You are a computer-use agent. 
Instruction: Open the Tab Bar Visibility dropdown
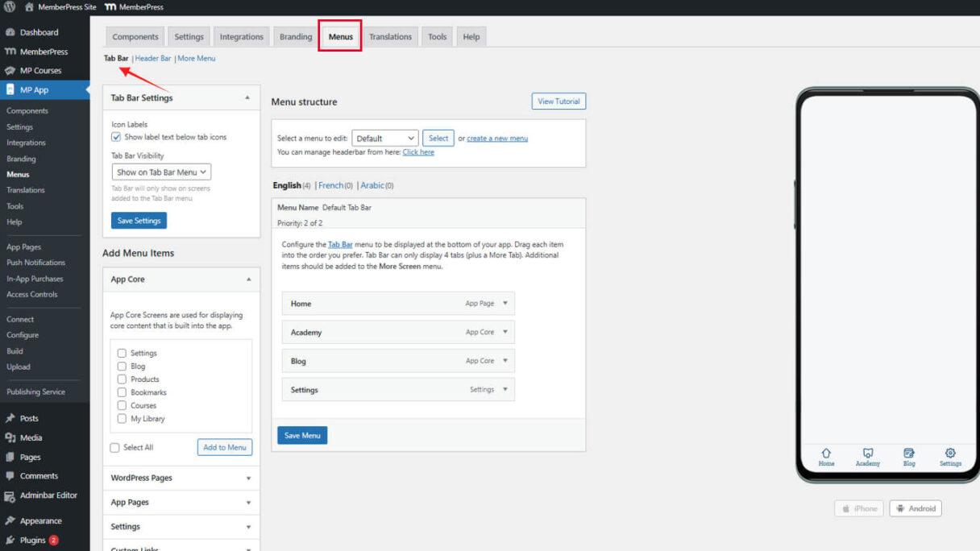(160, 172)
